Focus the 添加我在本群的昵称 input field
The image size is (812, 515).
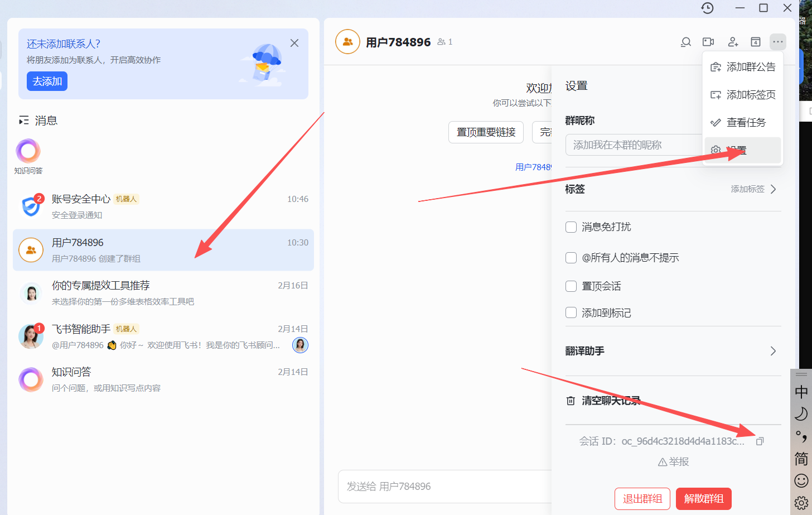(634, 145)
